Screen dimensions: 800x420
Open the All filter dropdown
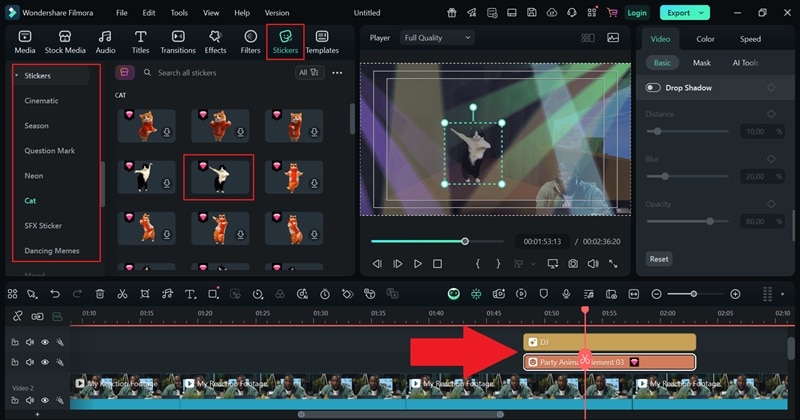tap(309, 72)
